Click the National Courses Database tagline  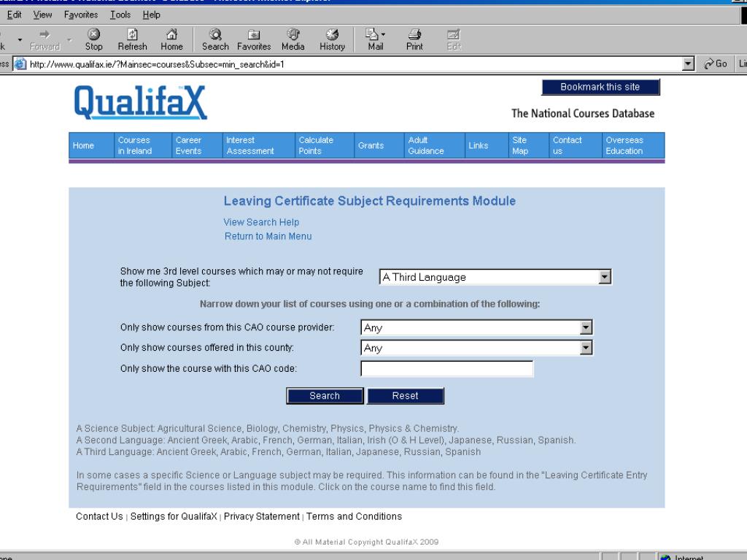click(583, 113)
